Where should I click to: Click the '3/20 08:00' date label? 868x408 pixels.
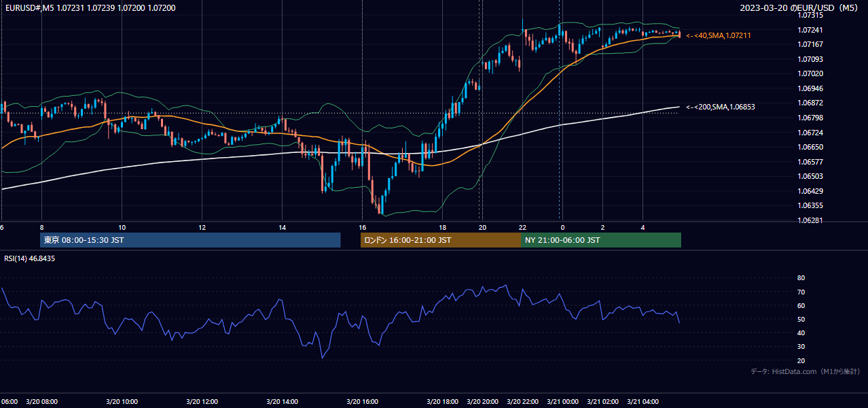[41, 401]
